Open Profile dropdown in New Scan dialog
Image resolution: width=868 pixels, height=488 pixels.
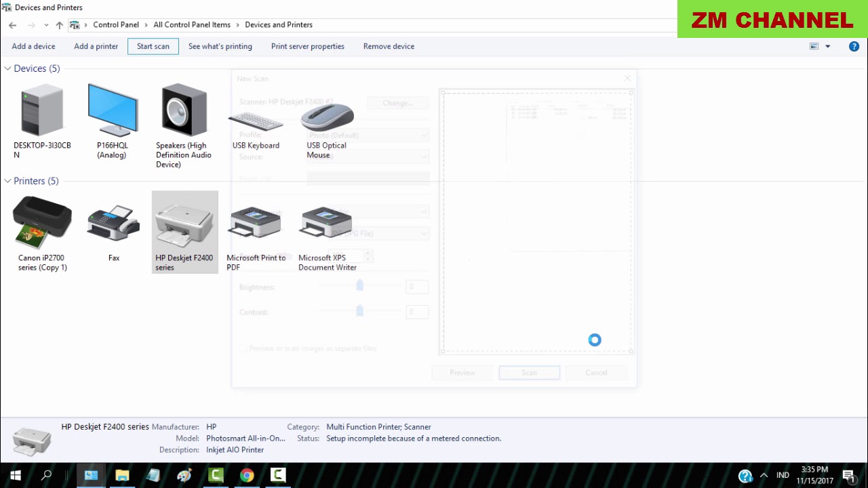point(368,135)
